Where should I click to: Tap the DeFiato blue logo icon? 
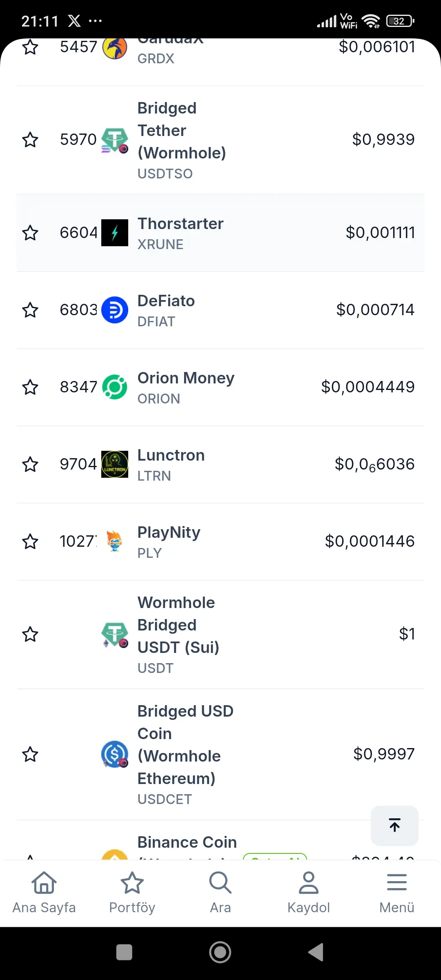point(115,310)
